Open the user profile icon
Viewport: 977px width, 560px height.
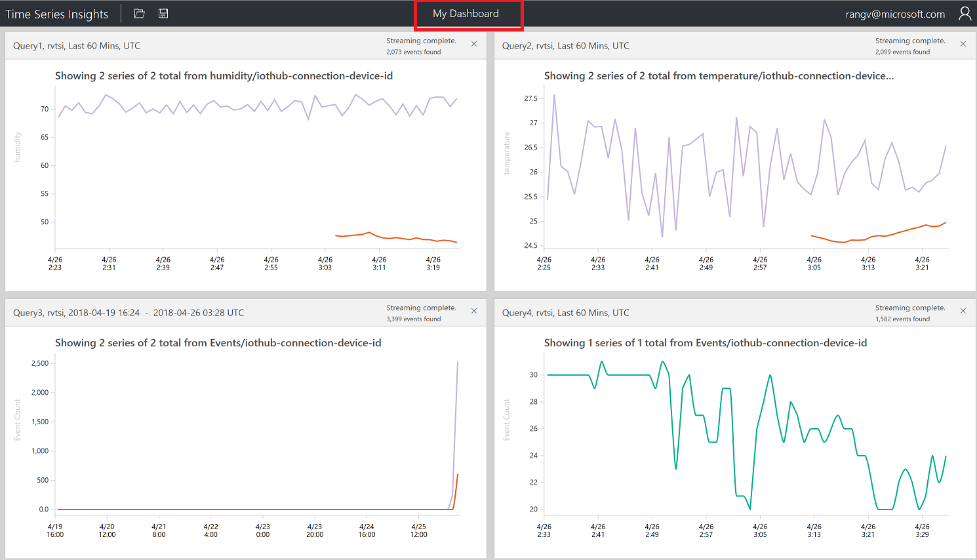tap(965, 14)
